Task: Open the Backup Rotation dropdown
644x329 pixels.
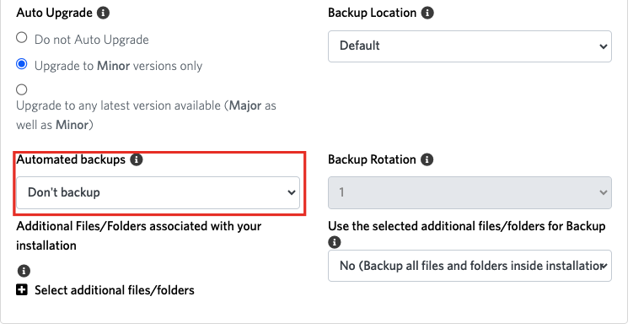Action: [470, 193]
